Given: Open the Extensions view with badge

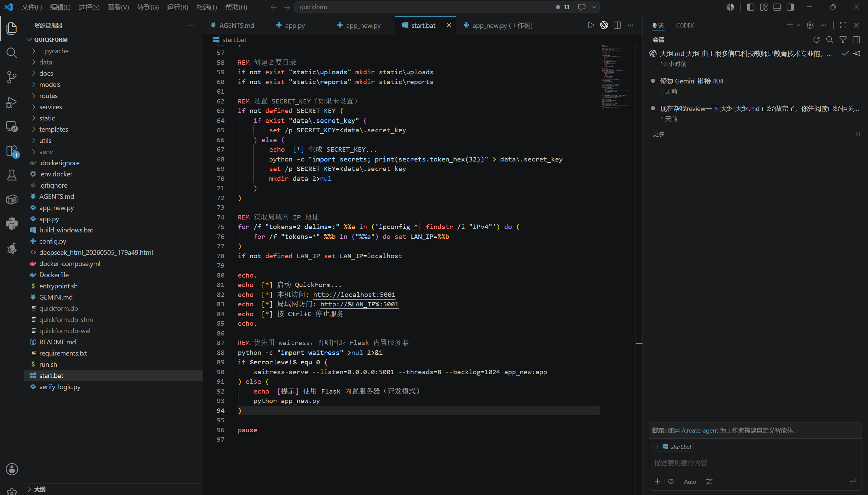Looking at the screenshot, I should pyautogui.click(x=12, y=151).
